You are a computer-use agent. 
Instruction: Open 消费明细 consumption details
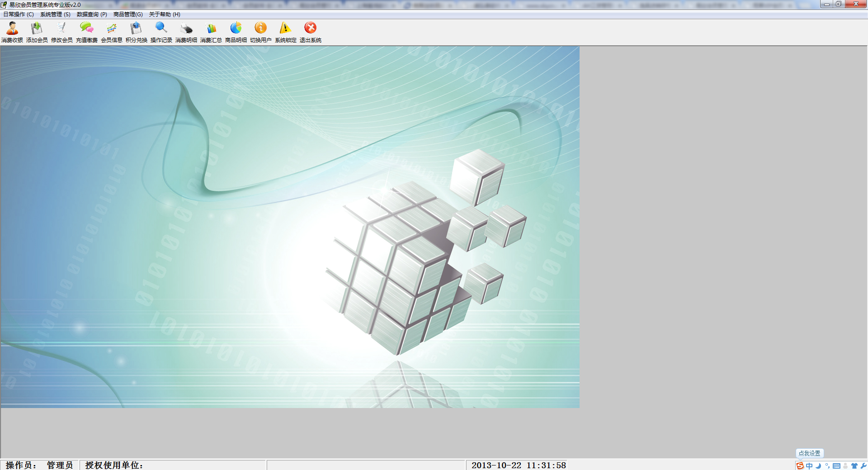pyautogui.click(x=186, y=32)
